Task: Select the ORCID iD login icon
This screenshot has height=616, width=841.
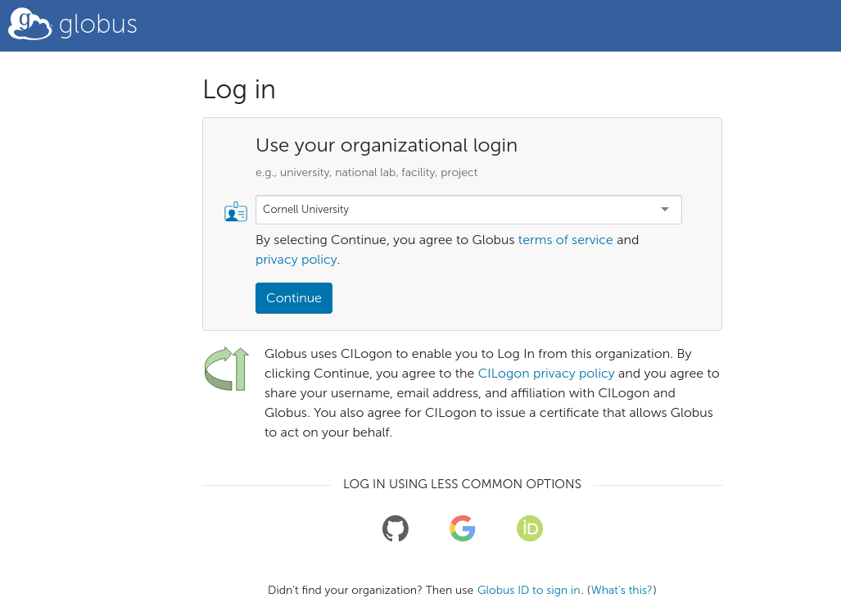Action: tap(529, 528)
